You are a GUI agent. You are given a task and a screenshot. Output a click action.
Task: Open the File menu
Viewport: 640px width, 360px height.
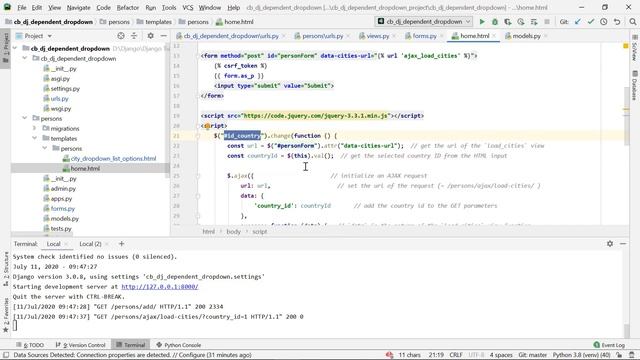point(22,7)
